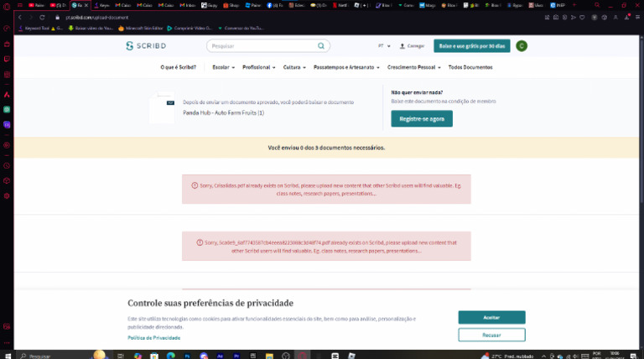644x359 pixels.
Task: Click the Carregar upload icon link
Action: pos(412,46)
